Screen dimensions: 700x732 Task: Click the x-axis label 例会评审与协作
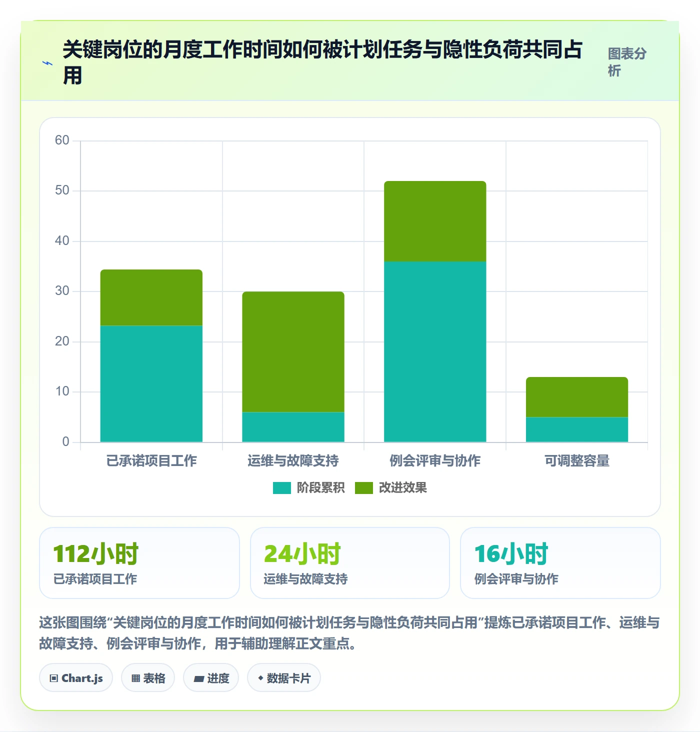pyautogui.click(x=435, y=460)
